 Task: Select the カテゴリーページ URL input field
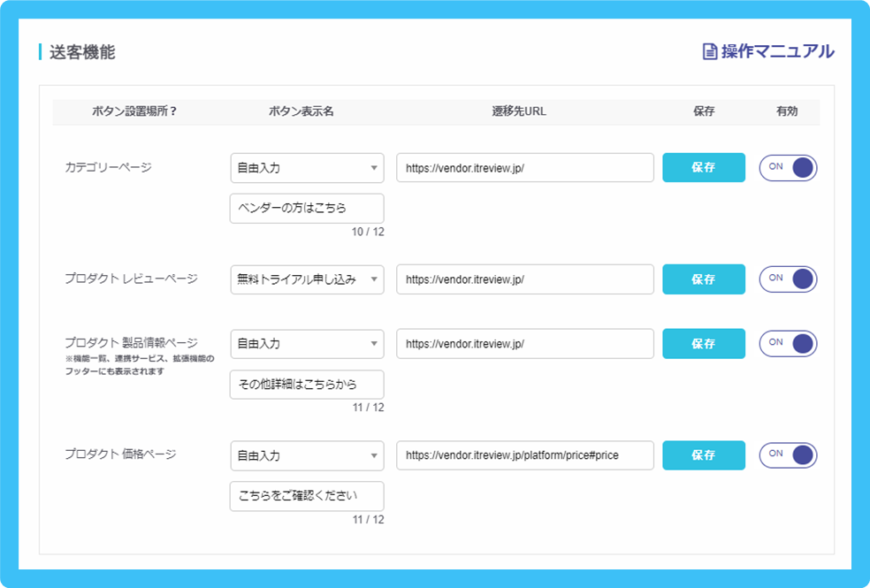(524, 168)
